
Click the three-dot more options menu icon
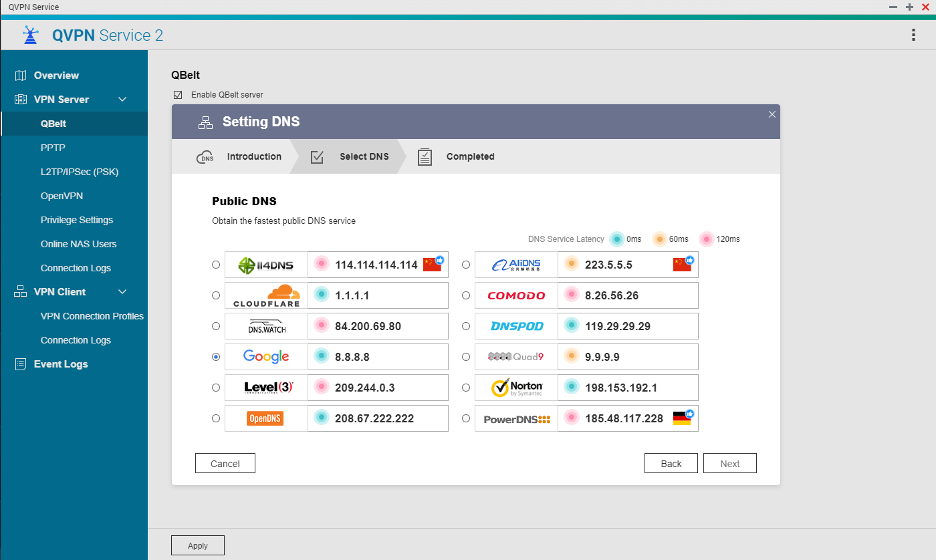913,35
